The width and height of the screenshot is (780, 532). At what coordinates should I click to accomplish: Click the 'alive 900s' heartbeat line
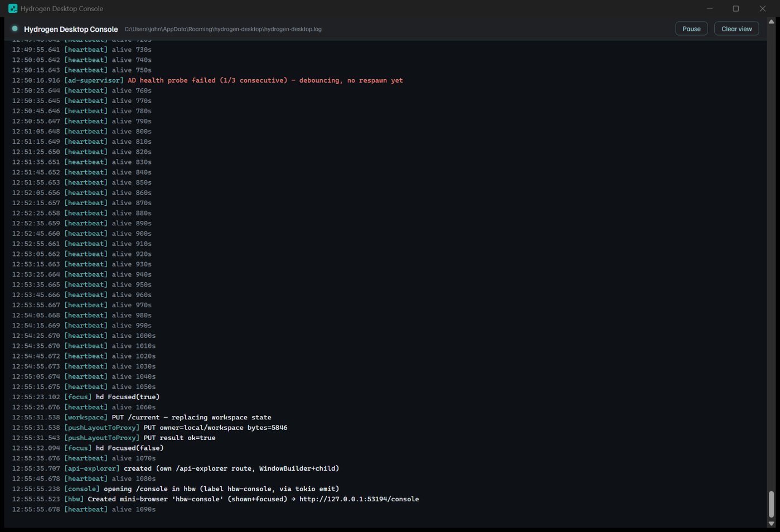(82, 234)
